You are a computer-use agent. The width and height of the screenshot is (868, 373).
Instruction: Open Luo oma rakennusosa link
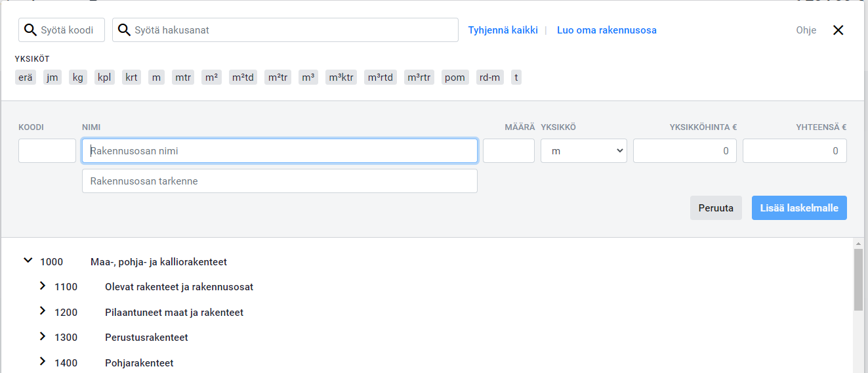click(607, 30)
